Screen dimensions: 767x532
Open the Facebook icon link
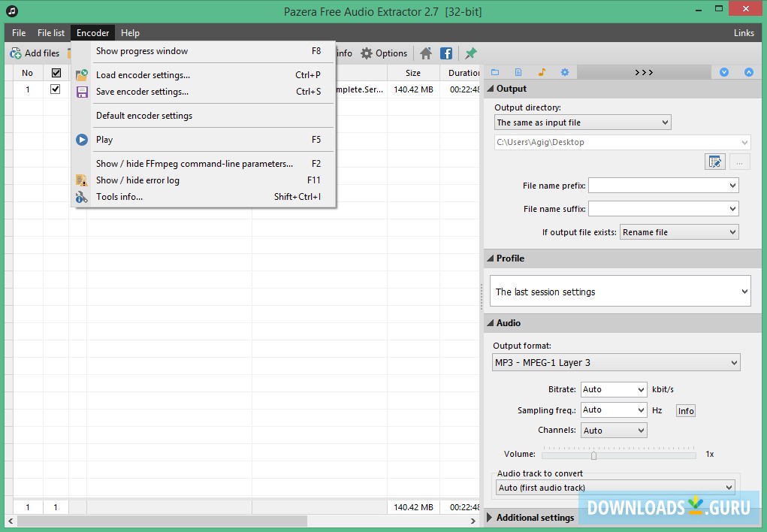click(x=446, y=53)
